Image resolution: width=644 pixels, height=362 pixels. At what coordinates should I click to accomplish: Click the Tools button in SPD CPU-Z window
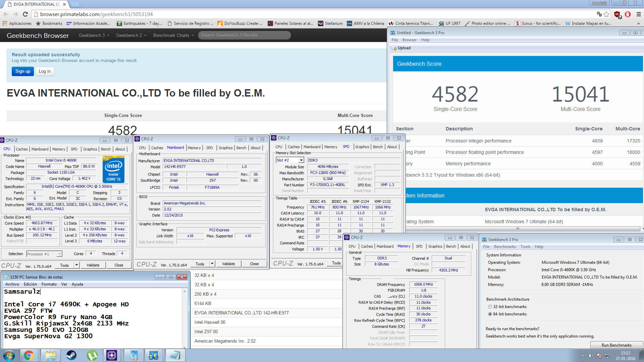(x=336, y=263)
